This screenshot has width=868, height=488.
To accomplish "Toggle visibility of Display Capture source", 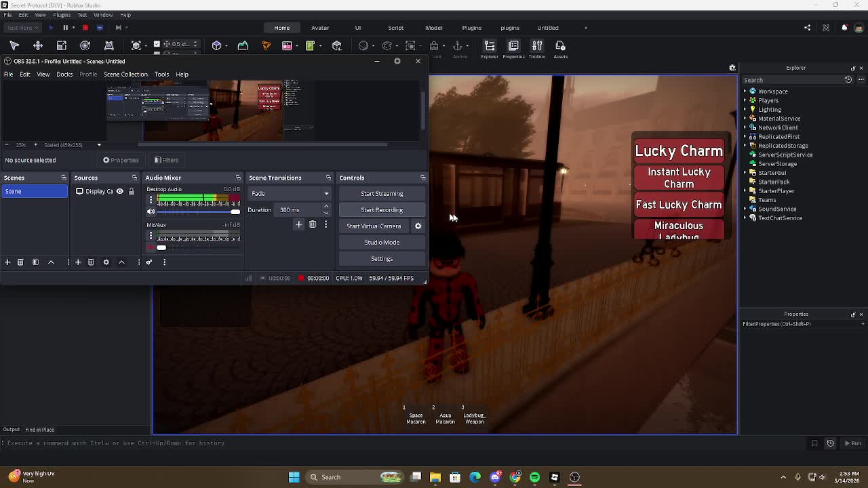I will [x=120, y=191].
